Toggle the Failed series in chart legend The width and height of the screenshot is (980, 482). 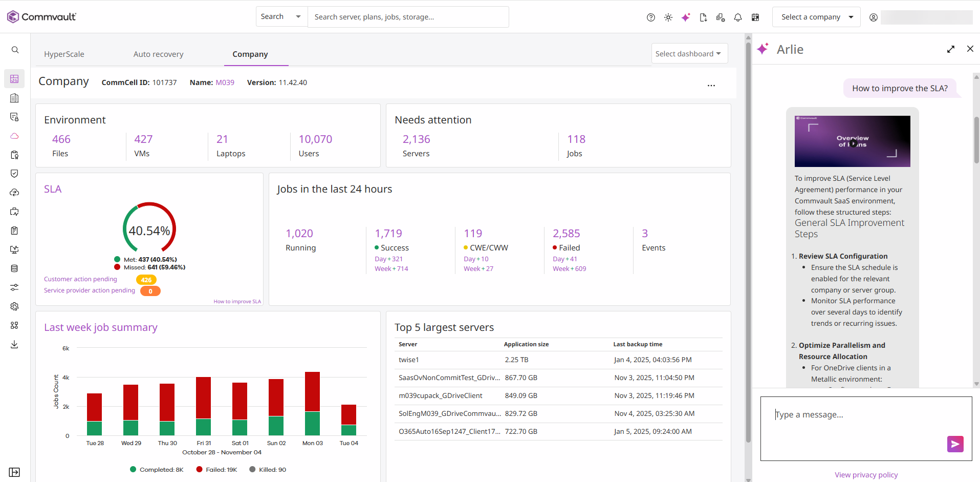coord(217,470)
